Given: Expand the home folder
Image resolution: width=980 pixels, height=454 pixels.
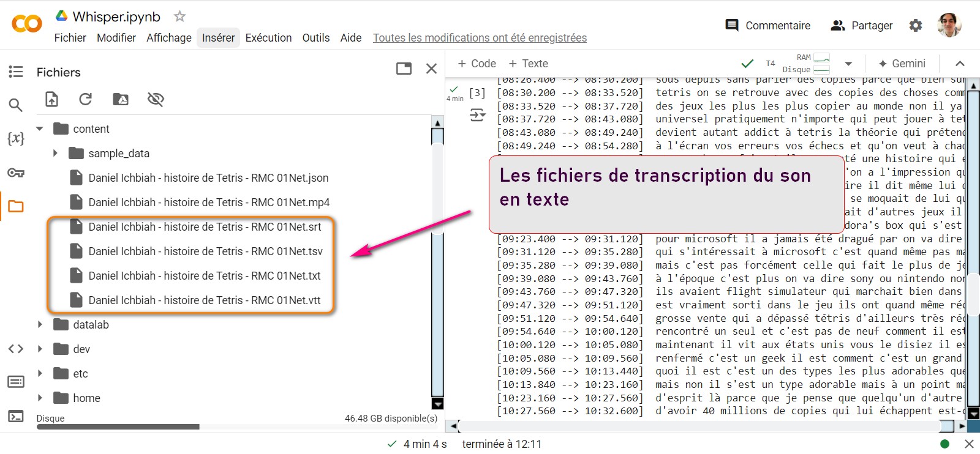Looking at the screenshot, I should tap(40, 398).
